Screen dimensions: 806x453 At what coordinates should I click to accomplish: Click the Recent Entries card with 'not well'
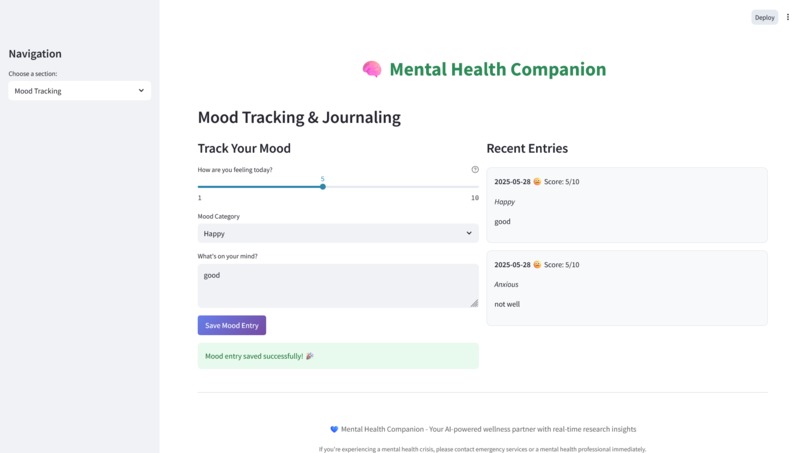point(627,288)
